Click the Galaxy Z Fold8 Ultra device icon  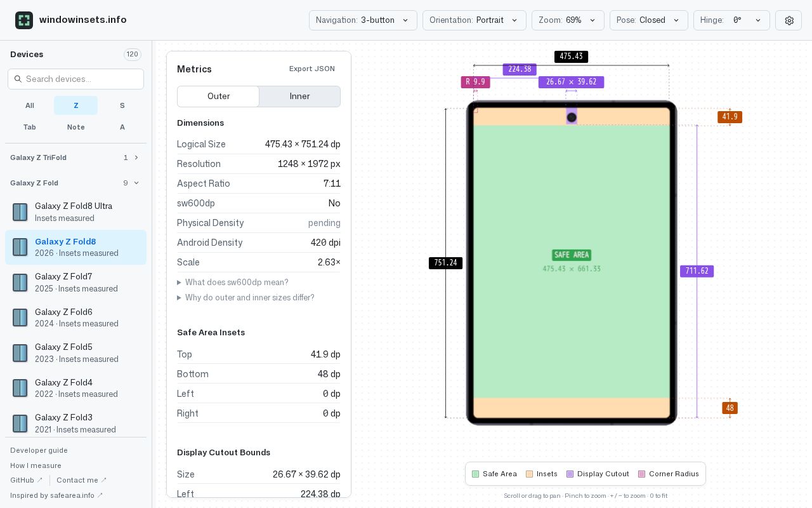coord(20,212)
